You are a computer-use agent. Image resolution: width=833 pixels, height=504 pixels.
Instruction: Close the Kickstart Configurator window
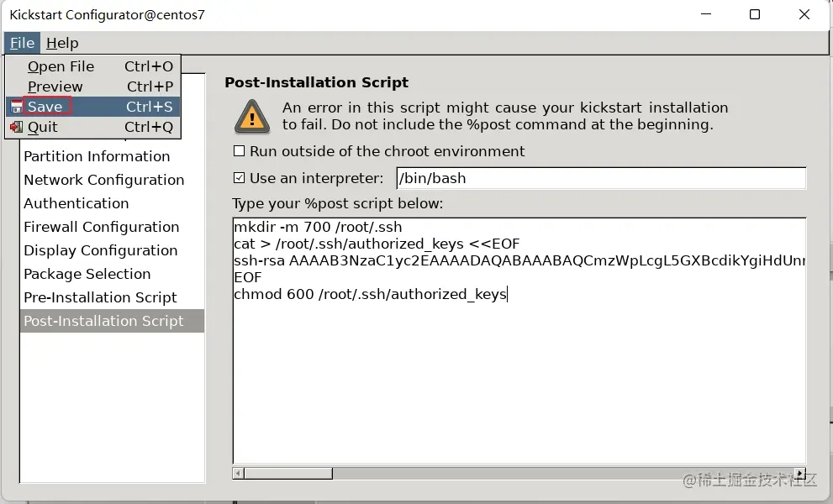(x=804, y=14)
